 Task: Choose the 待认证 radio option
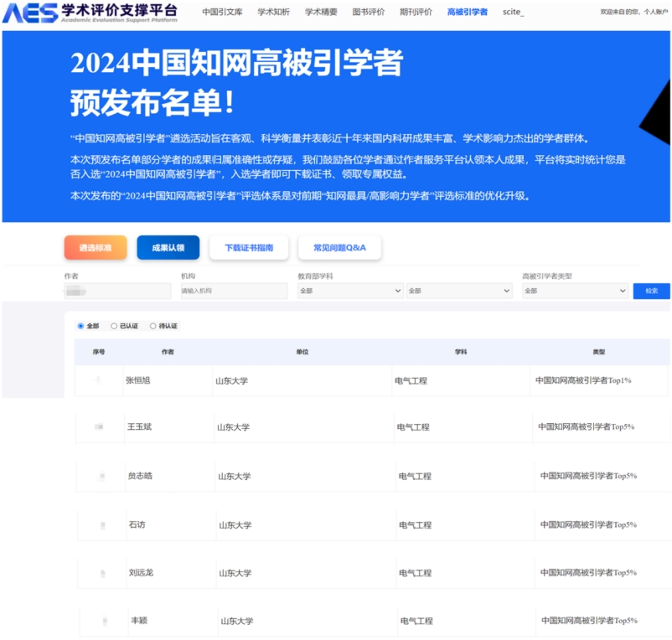pos(153,326)
